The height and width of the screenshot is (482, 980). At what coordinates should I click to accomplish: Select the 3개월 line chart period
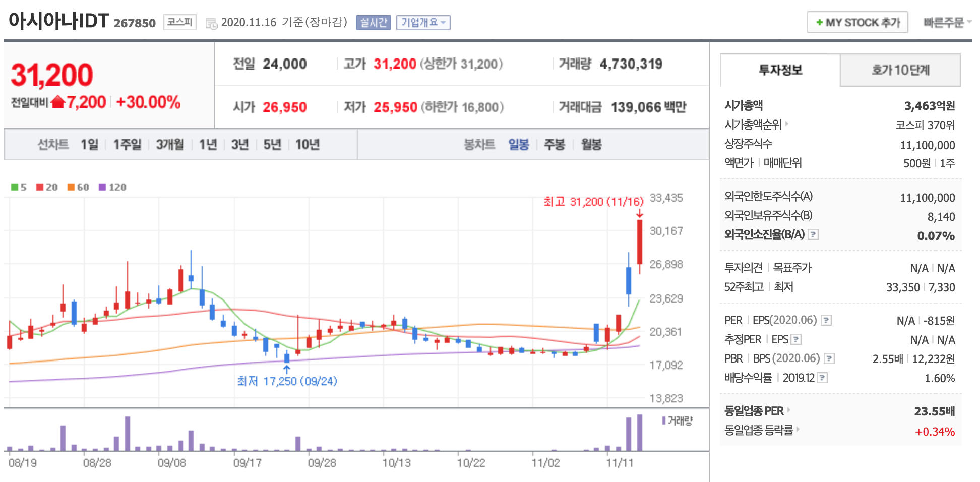[170, 145]
